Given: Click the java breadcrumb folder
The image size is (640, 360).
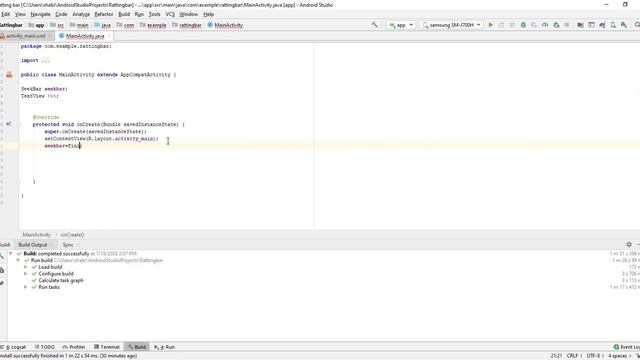Looking at the screenshot, I should pos(102,25).
